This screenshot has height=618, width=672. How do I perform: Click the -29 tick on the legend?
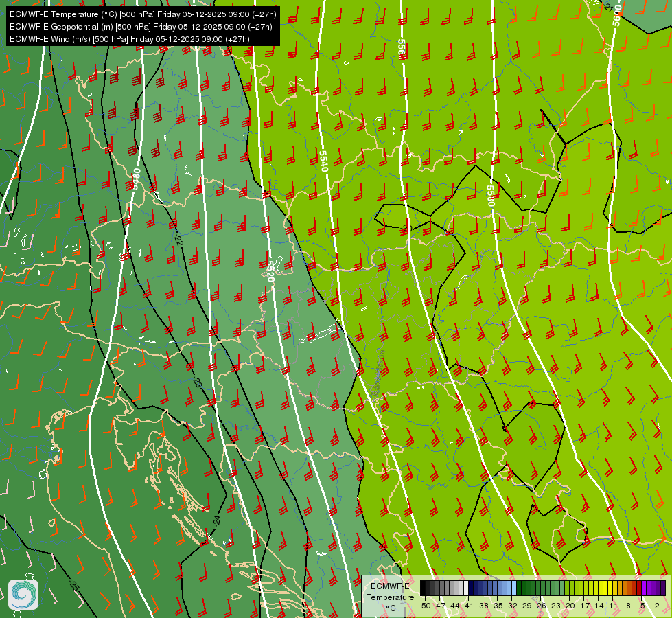[526, 606]
